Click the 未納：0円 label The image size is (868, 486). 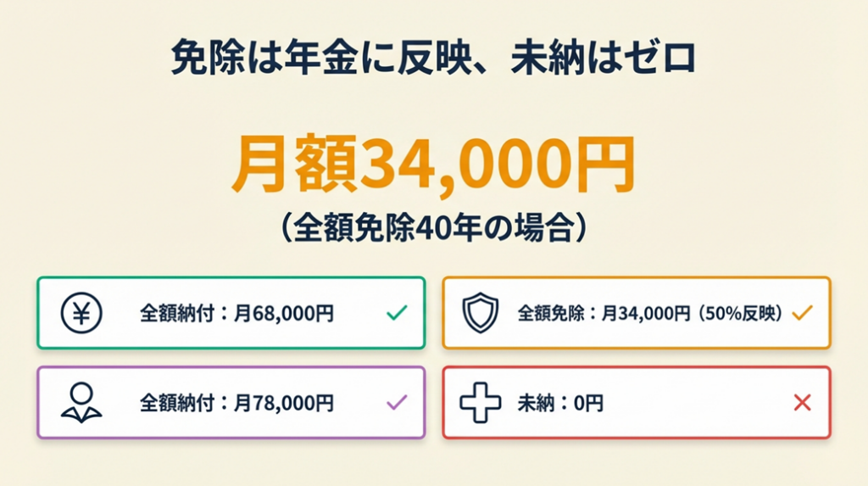[560, 403]
